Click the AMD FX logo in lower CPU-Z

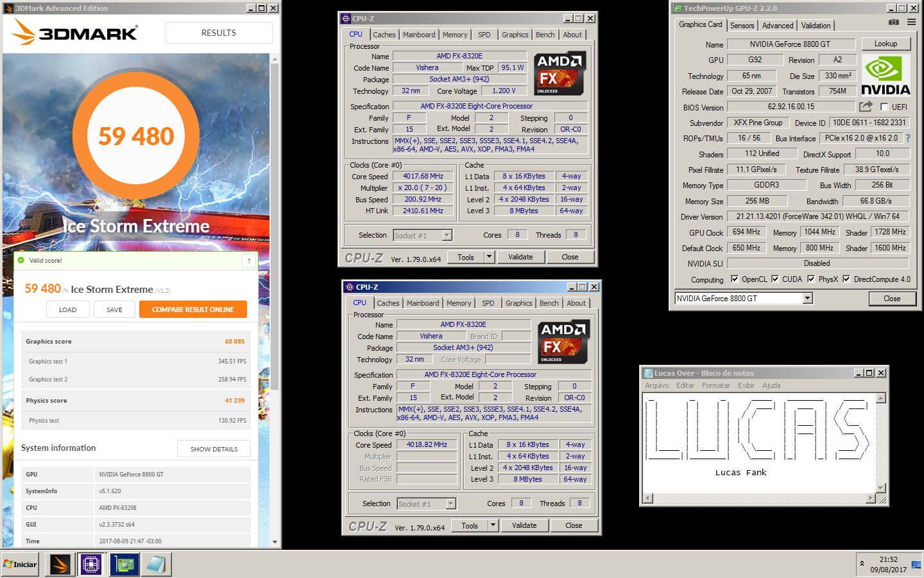pos(563,342)
